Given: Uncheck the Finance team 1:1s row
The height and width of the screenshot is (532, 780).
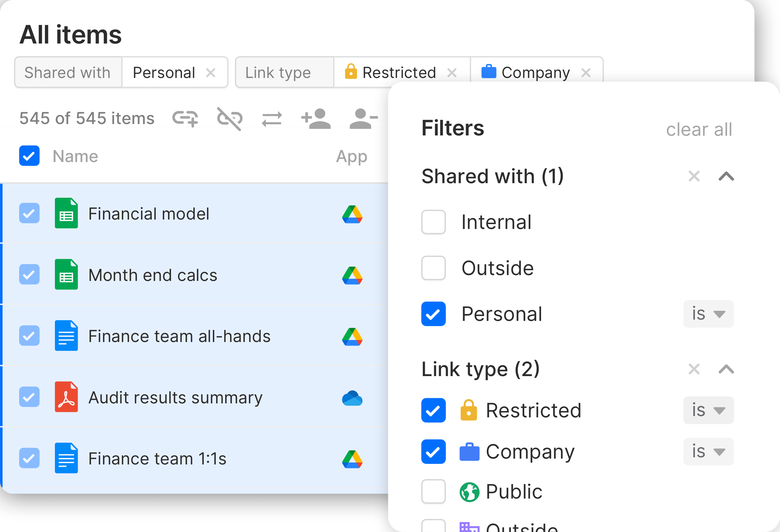Looking at the screenshot, I should click(x=29, y=458).
